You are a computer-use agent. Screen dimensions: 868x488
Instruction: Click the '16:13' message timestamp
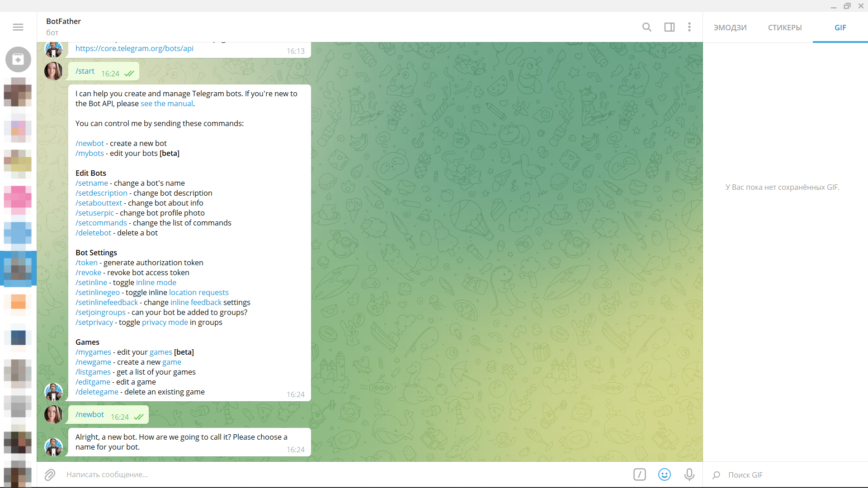[296, 51]
